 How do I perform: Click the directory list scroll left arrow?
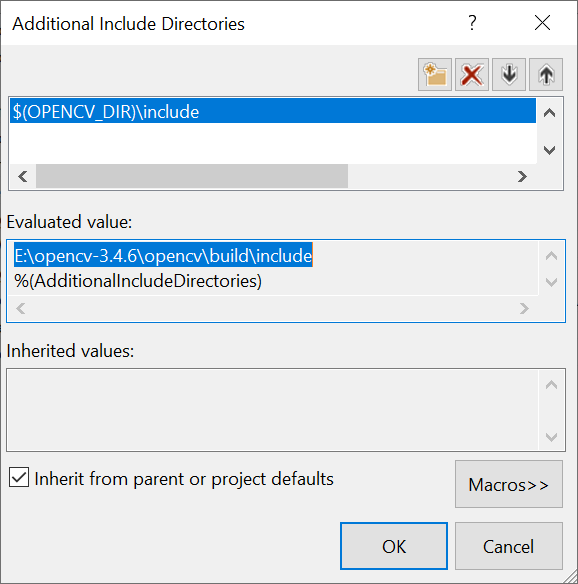pyautogui.click(x=23, y=176)
